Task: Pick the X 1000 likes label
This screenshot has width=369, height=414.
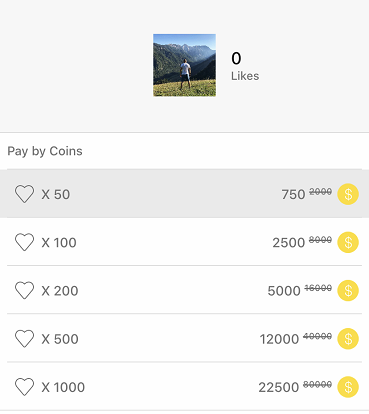Action: [63, 387]
